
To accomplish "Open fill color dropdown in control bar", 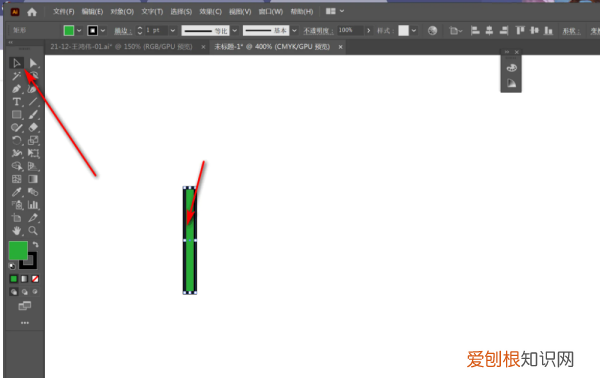I will [79, 31].
